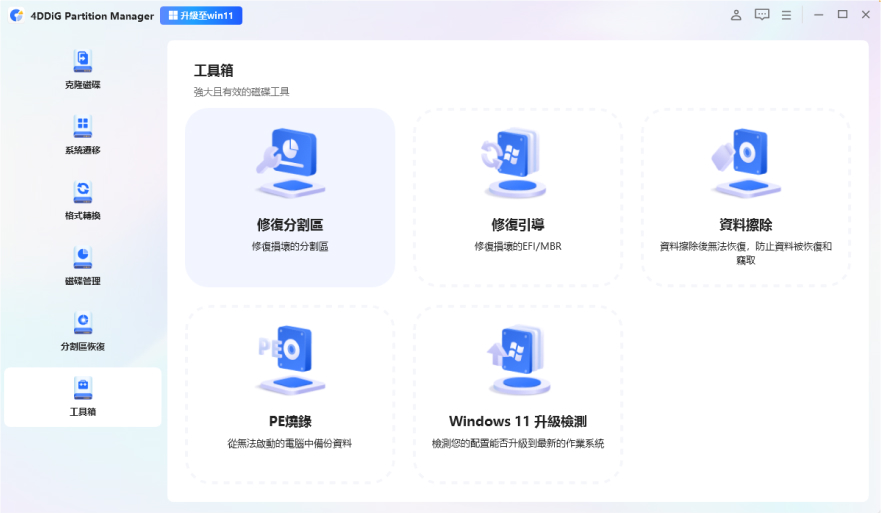
Task: Click the PE燒錄 disk icon
Action: tap(290, 360)
